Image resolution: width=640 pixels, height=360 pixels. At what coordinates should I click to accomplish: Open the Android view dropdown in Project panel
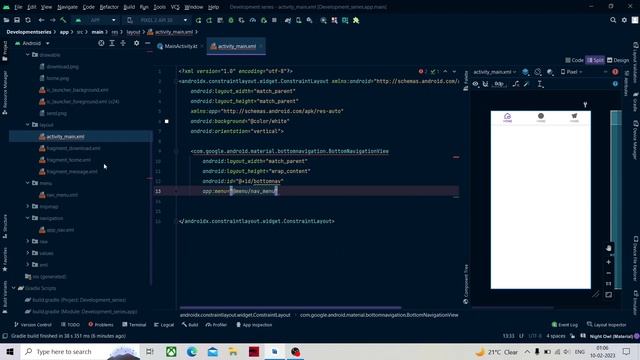(x=32, y=43)
